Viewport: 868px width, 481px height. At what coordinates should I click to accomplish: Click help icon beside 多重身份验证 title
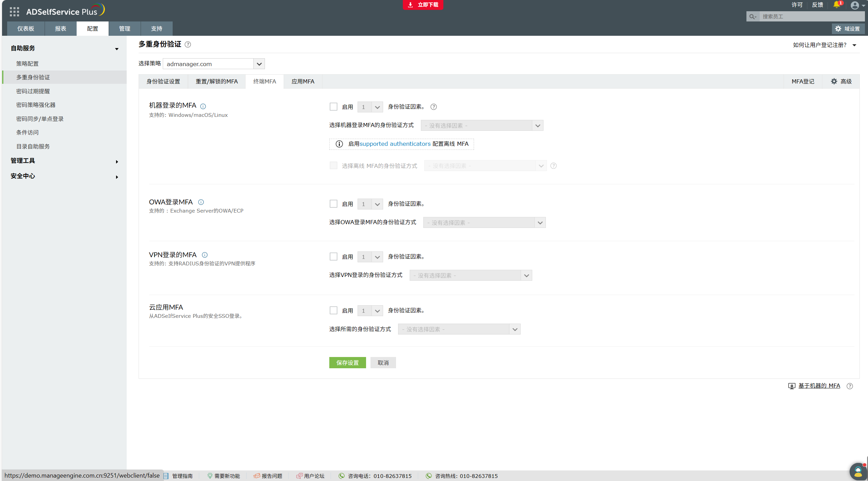click(188, 45)
